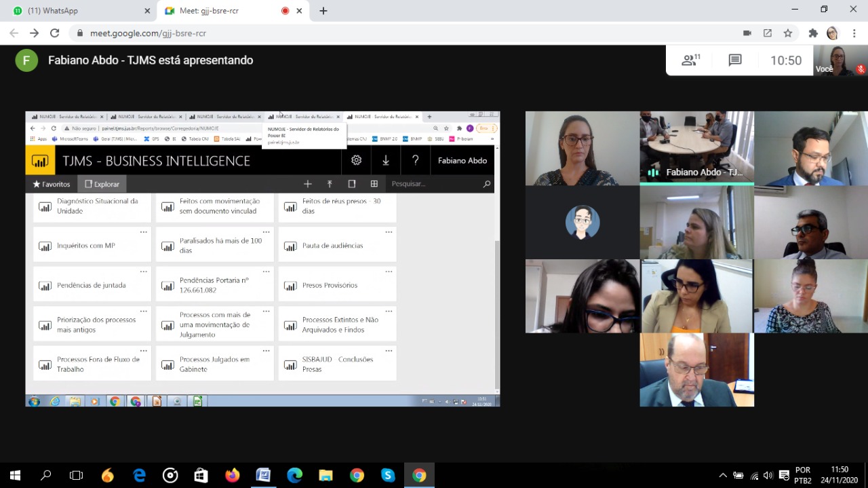868x488 pixels.
Task: Select your own 'Você' video thumbnail
Action: pos(840,60)
